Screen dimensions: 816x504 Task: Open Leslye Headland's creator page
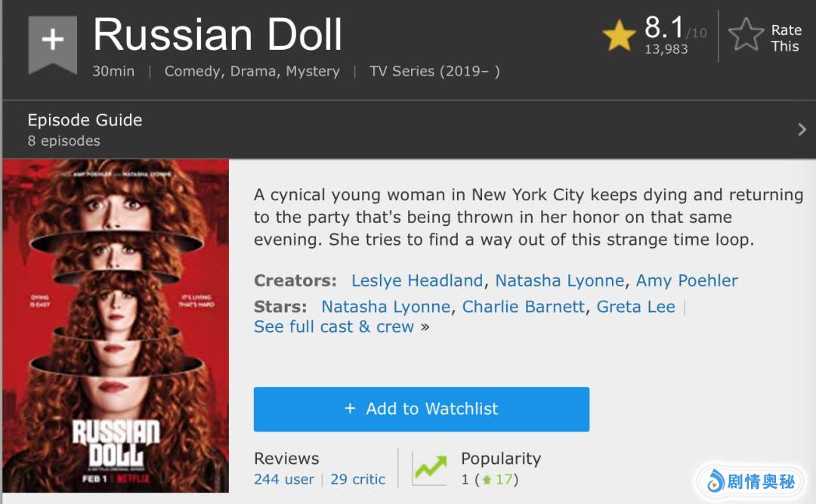pyautogui.click(x=417, y=280)
